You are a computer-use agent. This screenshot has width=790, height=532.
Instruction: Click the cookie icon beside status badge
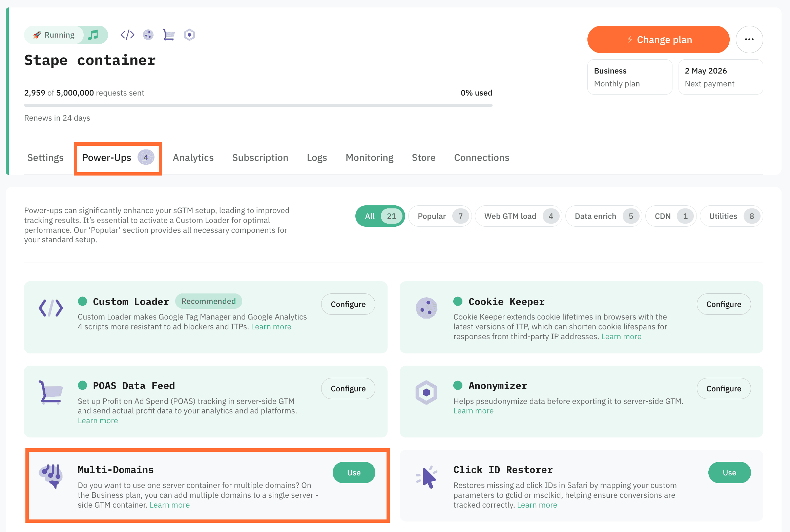coord(148,35)
